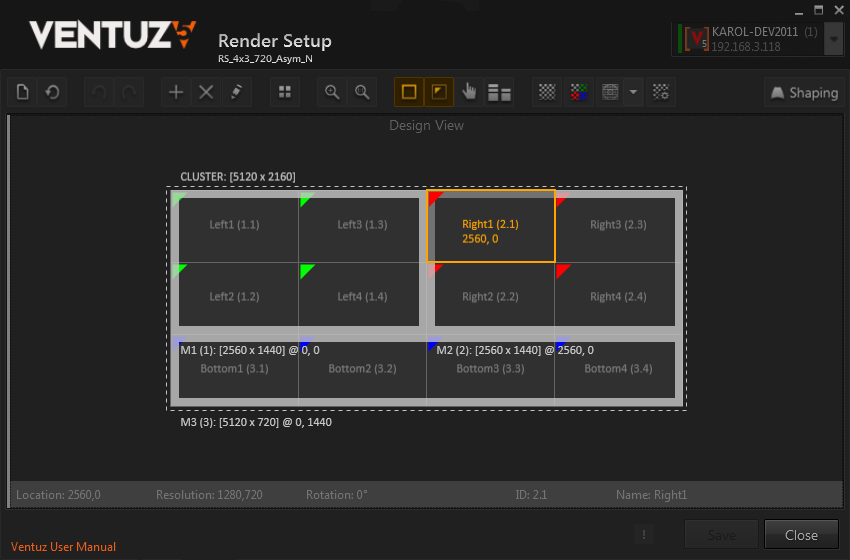The image size is (850, 560).
Task: Toggle the highlighted square outline mode button
Action: click(x=408, y=92)
